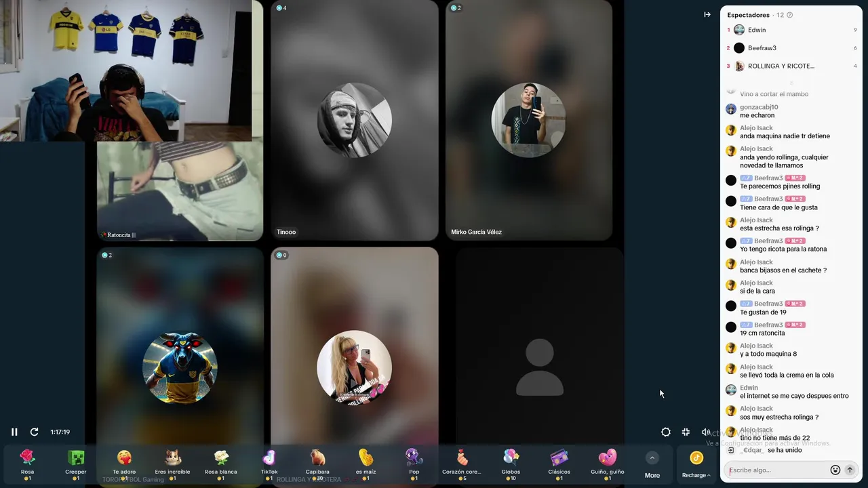Click message '19 cm ratoncita'
The image size is (868, 488).
762,333
